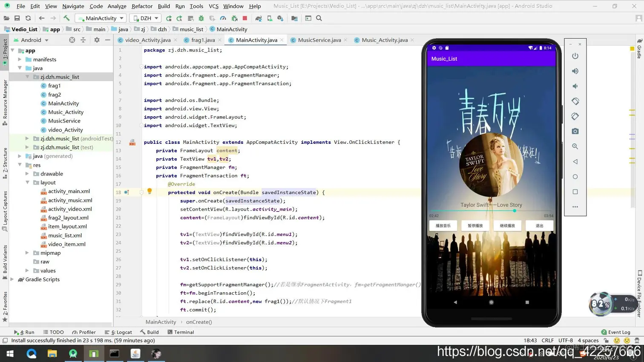This screenshot has height=362, width=644.
Task: Tap the 播放音乐 play music button
Action: (443, 226)
